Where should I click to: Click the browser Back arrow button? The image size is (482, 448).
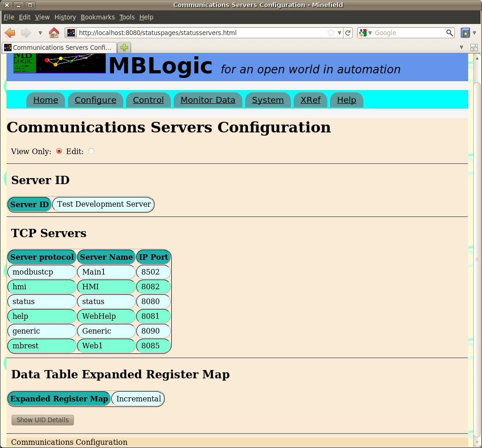10,33
